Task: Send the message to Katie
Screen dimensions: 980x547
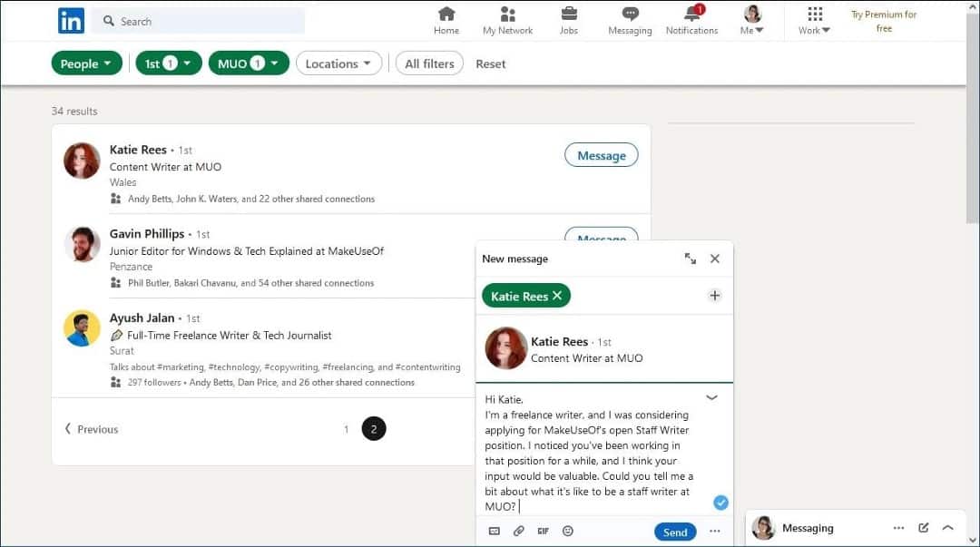Action: (675, 532)
